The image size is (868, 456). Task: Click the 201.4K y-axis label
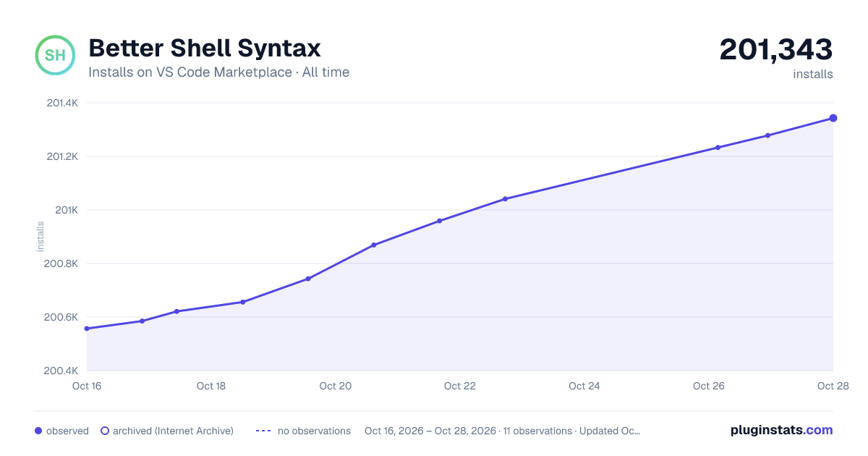(62, 103)
